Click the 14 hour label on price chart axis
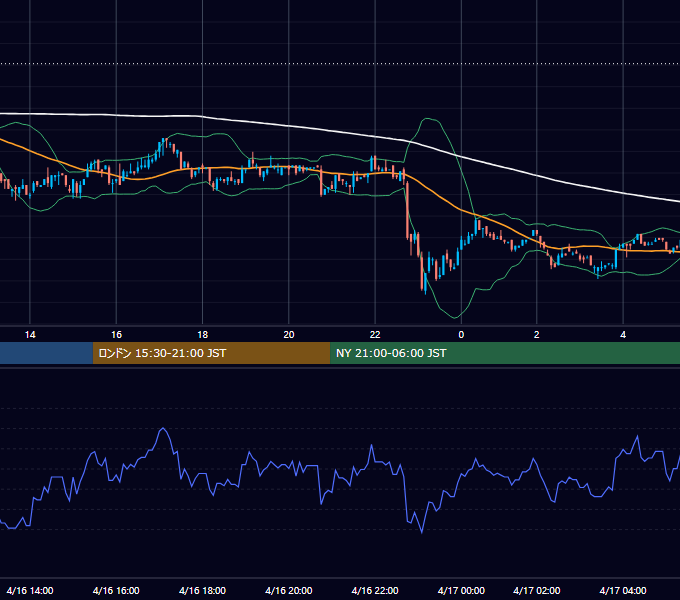 pyautogui.click(x=30, y=335)
